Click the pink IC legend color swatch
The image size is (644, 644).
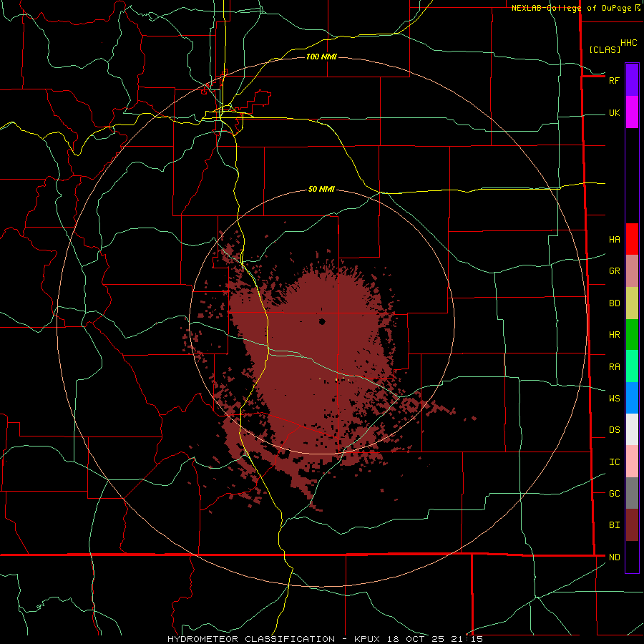(x=632, y=462)
